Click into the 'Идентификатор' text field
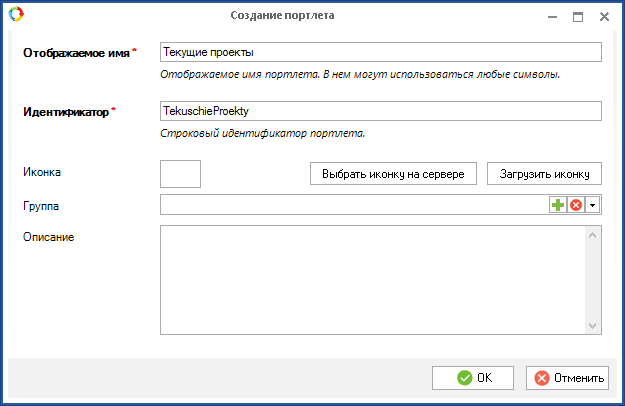Viewport: 625px width, 406px height. point(380,111)
